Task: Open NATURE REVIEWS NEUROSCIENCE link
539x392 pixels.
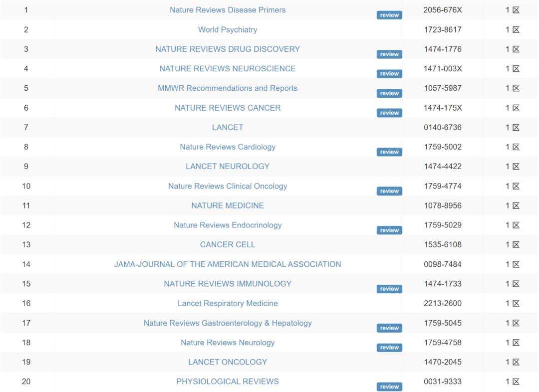Action: (x=228, y=69)
